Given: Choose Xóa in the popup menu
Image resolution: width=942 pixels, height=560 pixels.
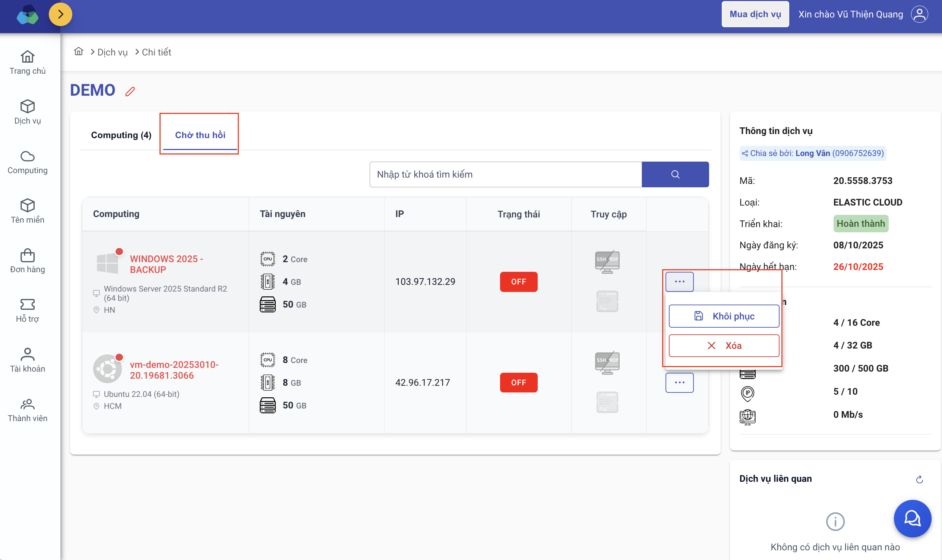Looking at the screenshot, I should click(724, 346).
